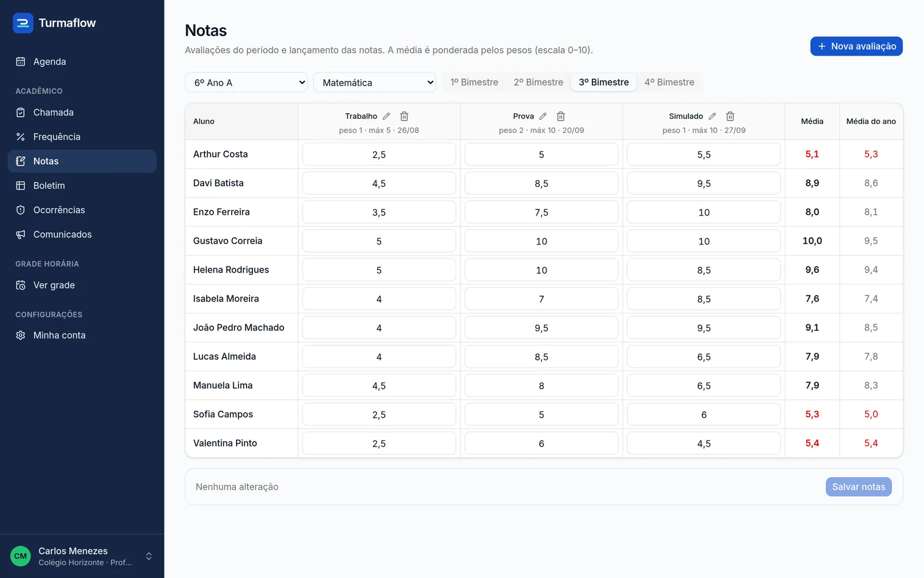924x578 pixels.
Task: Click the pencil edit icon next to Trabalho
Action: (x=386, y=116)
